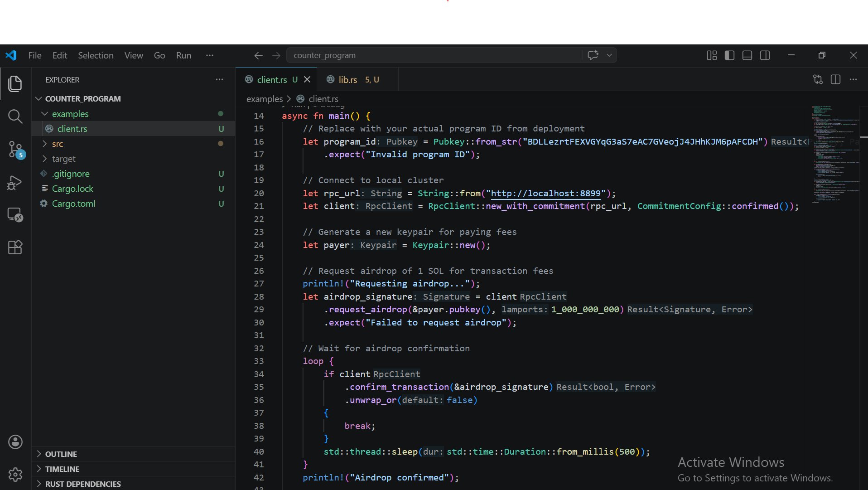Viewport: 868px width, 490px height.
Task: Open the Run and Debug view
Action: click(15, 182)
